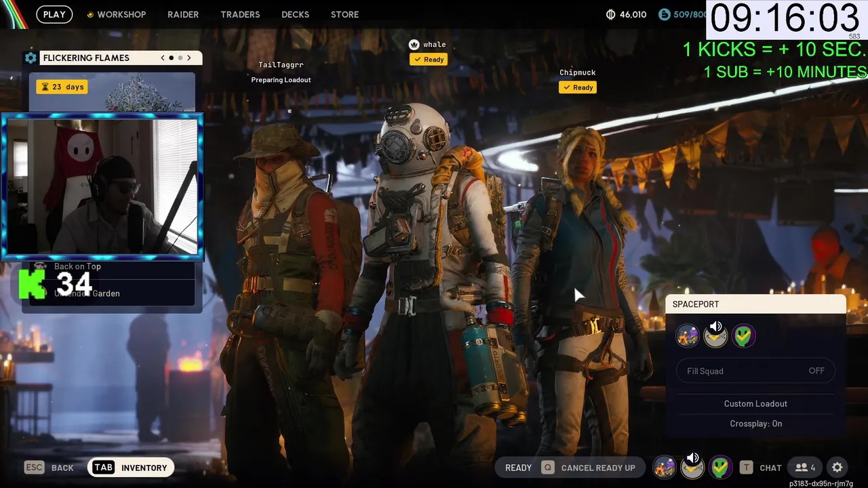Open the Flickering Flames event flower icon
This screenshot has width=868, height=488.
pos(31,58)
